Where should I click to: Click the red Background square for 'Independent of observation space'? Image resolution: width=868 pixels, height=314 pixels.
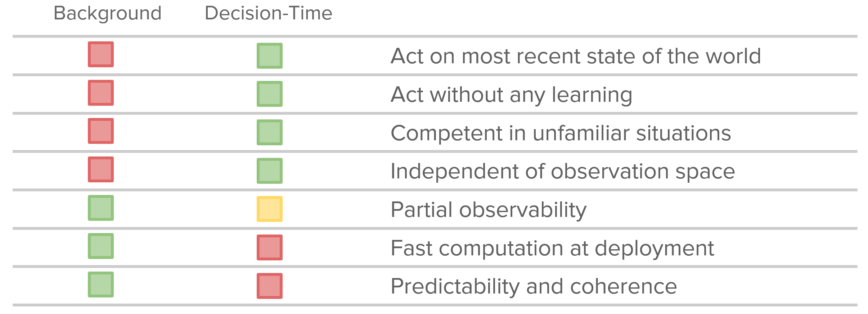(101, 169)
